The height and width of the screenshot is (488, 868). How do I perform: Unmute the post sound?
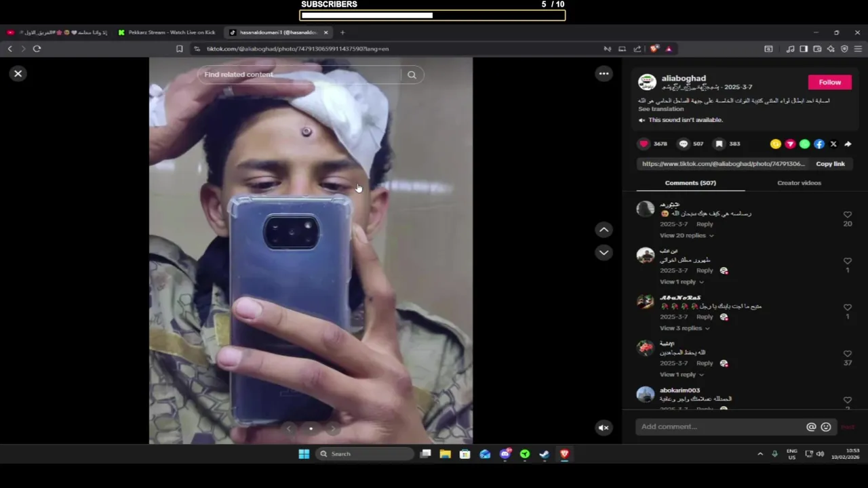tap(604, 428)
